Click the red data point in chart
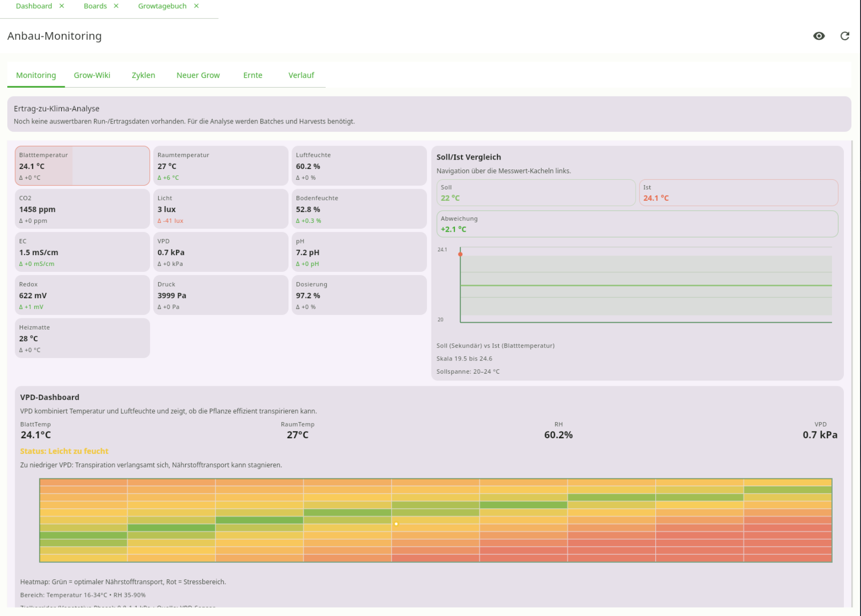This screenshot has width=861, height=616. tap(460, 254)
